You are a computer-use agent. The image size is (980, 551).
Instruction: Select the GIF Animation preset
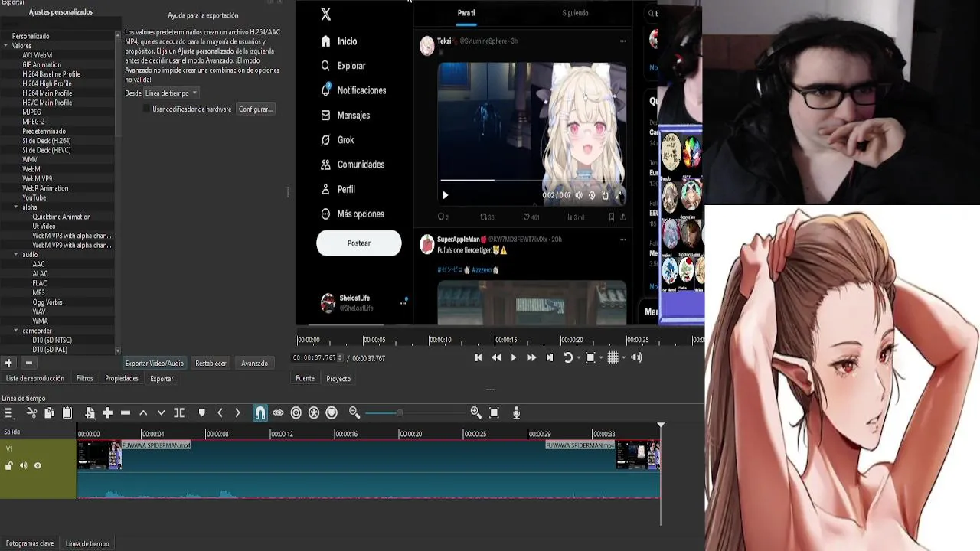(x=41, y=65)
